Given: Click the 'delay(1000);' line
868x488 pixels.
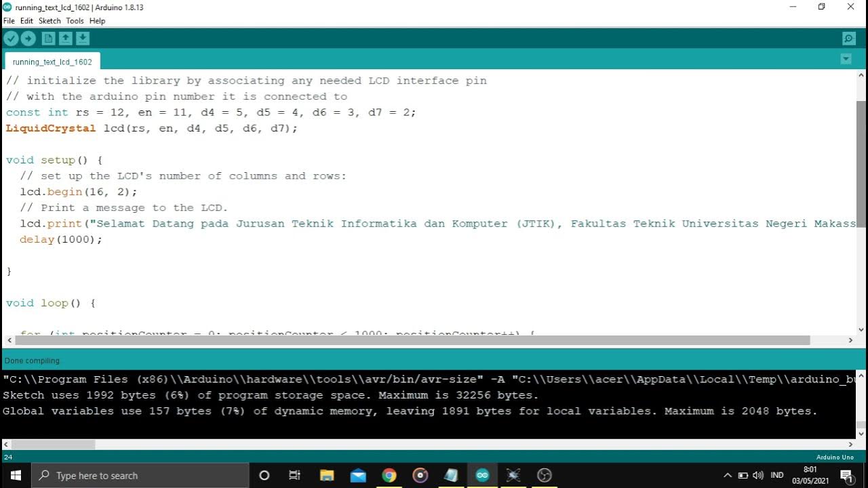Looking at the screenshot, I should click(x=61, y=239).
